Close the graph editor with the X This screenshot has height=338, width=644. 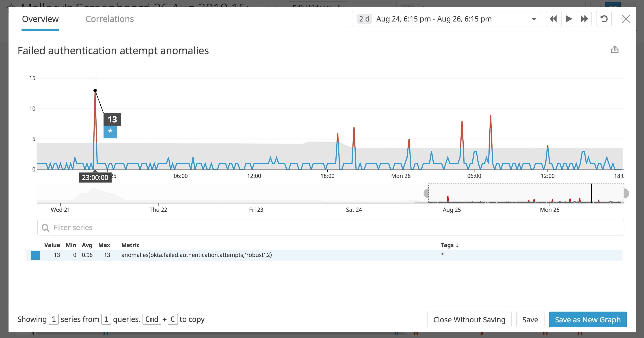click(626, 19)
